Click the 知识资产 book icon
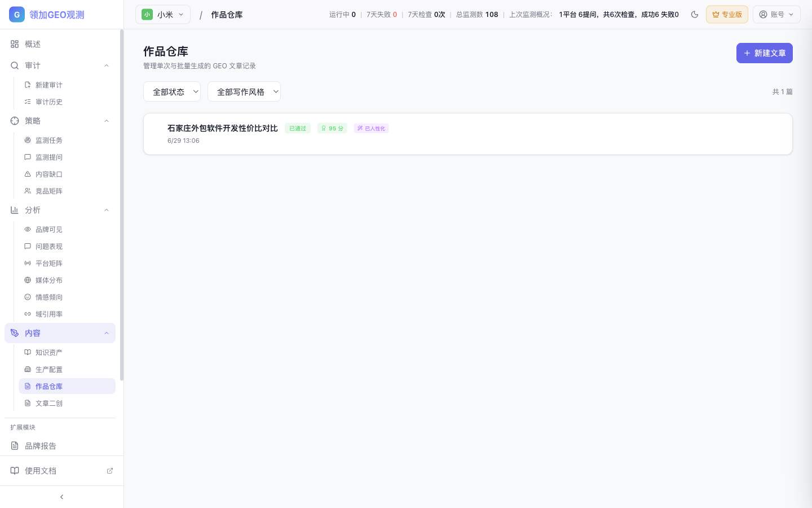This screenshot has width=812, height=508. coord(28,352)
